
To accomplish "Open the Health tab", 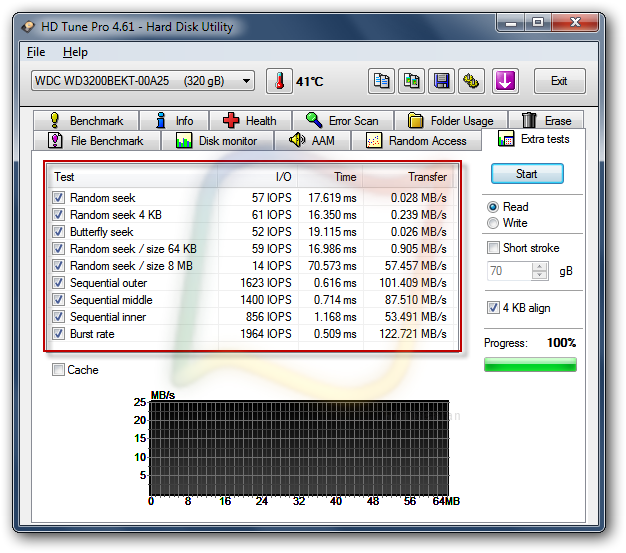I will 250,120.
